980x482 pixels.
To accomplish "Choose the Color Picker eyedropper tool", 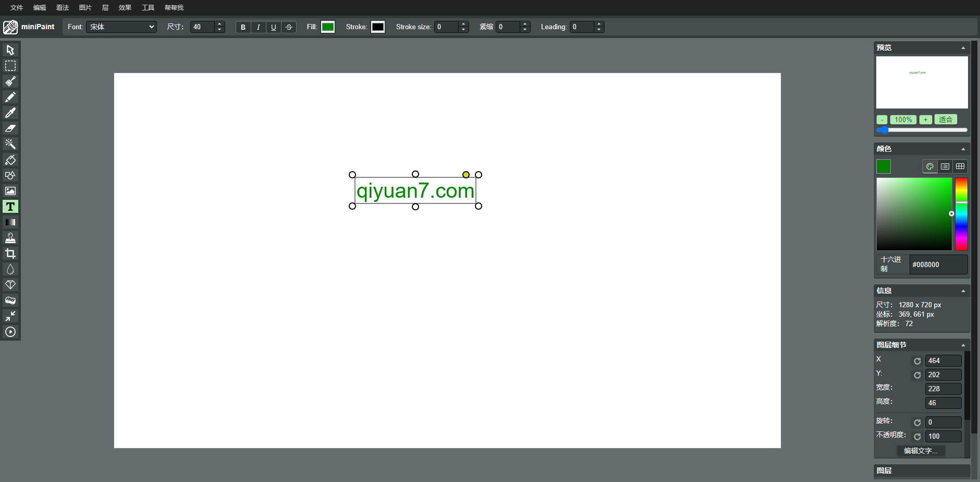I will click(10, 113).
